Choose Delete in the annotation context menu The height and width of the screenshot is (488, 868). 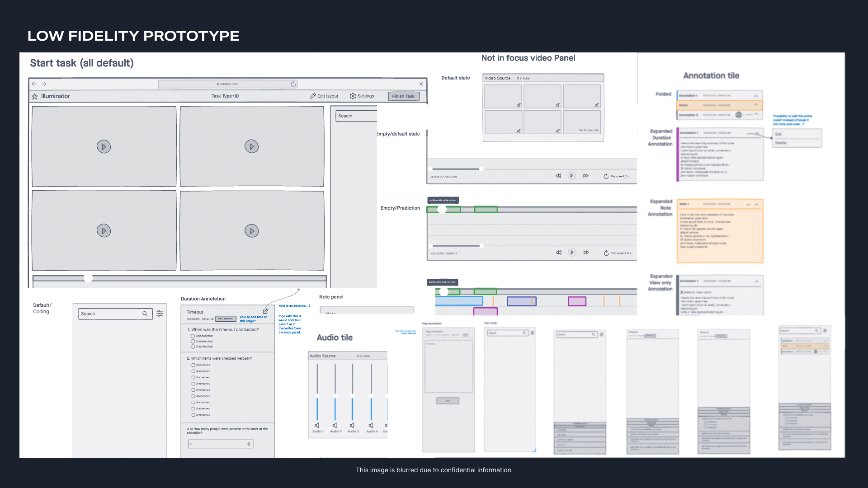pyautogui.click(x=781, y=143)
